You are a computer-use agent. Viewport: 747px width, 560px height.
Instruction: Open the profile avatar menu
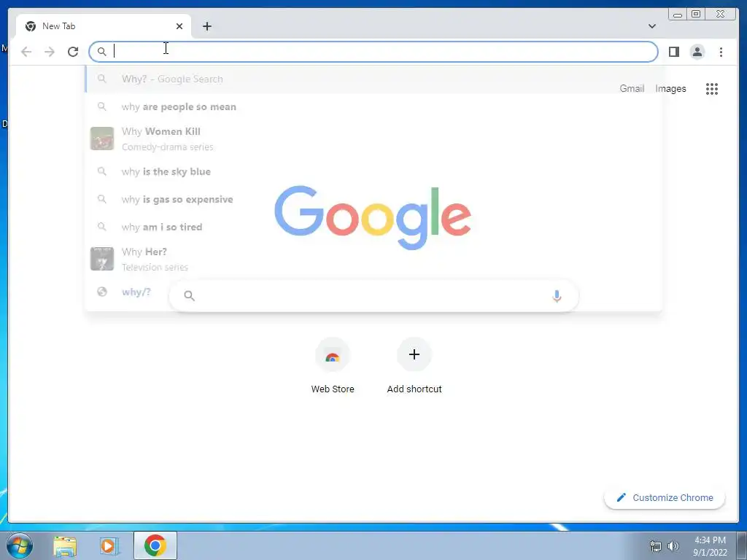point(697,52)
